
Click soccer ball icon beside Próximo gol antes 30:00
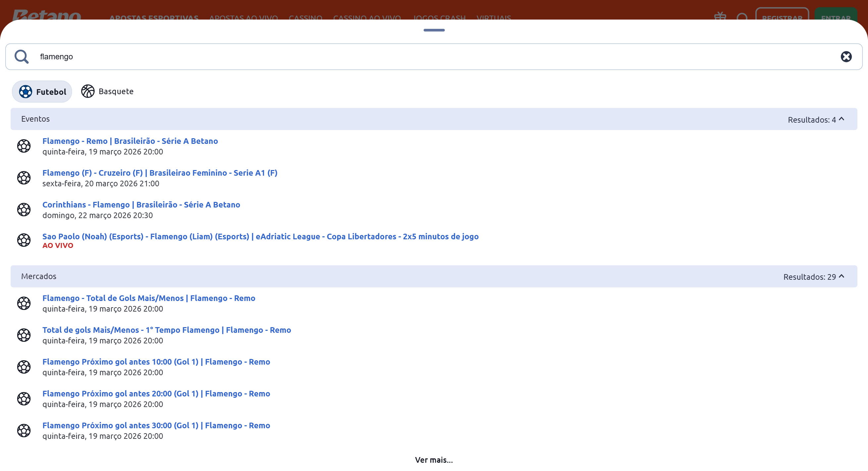[x=24, y=431]
